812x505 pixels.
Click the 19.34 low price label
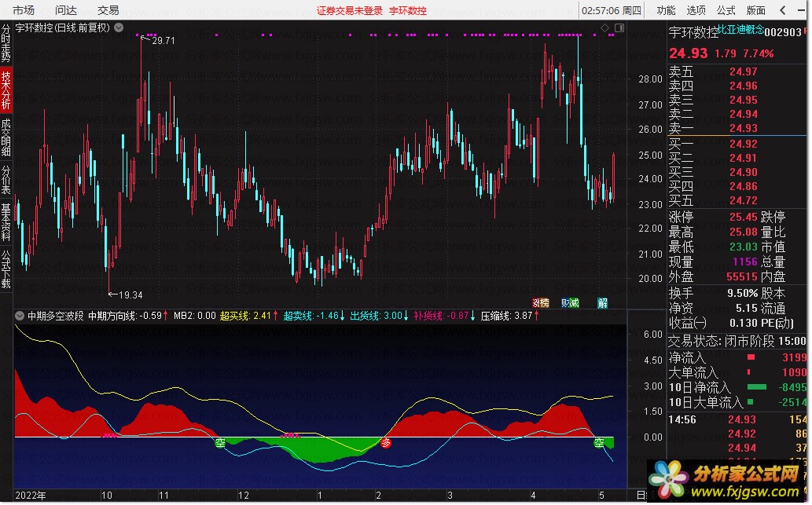click(130, 295)
